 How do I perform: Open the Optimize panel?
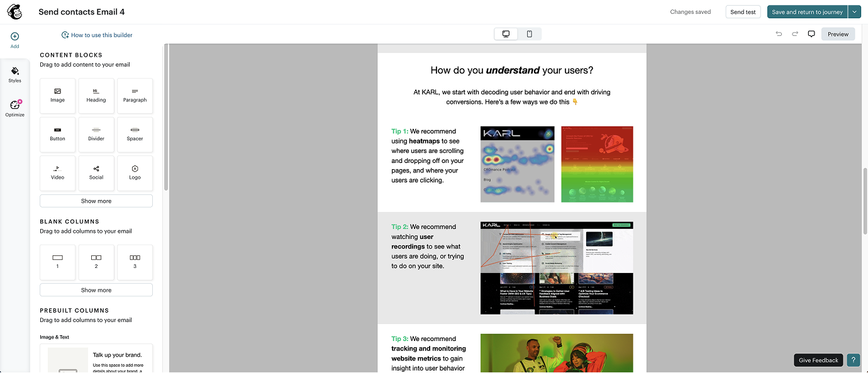[14, 107]
